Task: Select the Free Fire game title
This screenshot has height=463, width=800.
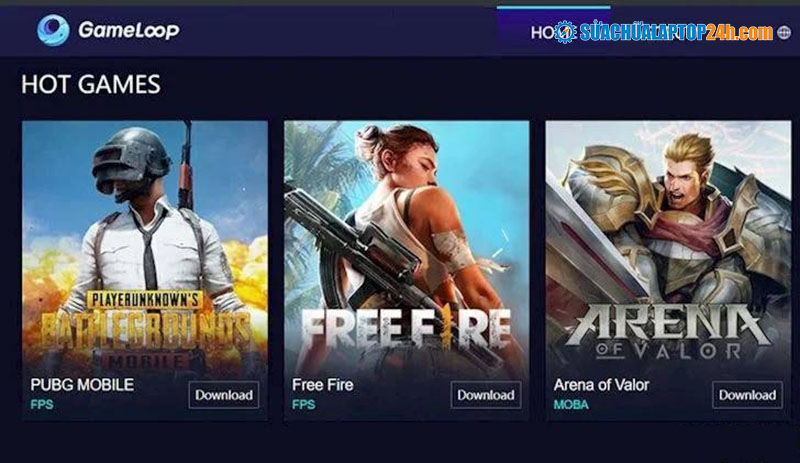Action: point(322,385)
